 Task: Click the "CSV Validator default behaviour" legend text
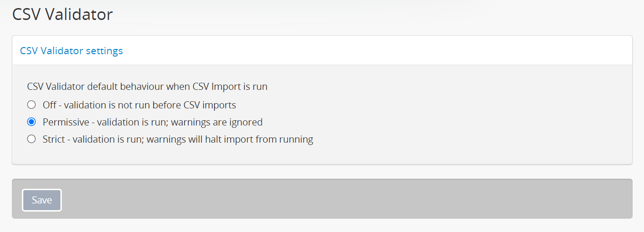[95, 87]
